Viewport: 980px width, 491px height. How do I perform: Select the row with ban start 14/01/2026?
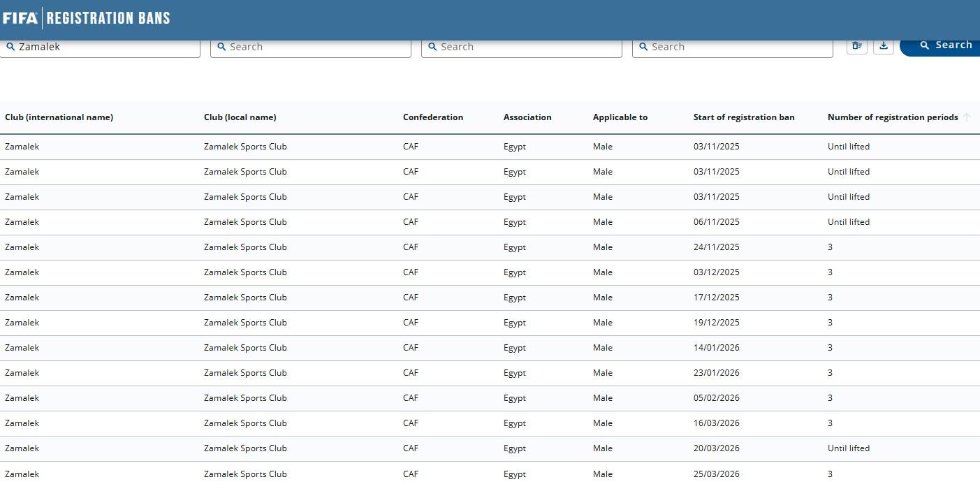(x=716, y=348)
